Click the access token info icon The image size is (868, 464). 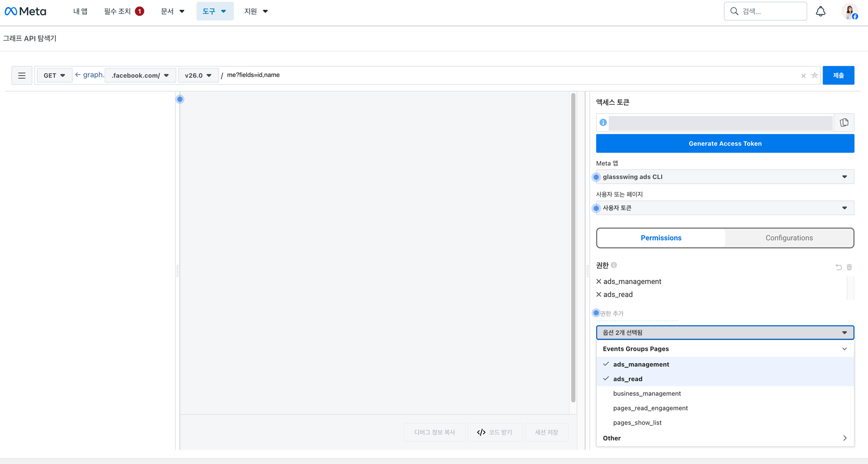[603, 123]
